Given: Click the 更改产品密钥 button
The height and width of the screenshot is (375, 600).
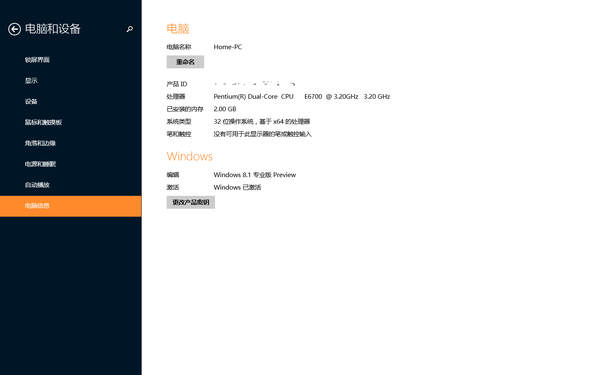Looking at the screenshot, I should point(191,202).
